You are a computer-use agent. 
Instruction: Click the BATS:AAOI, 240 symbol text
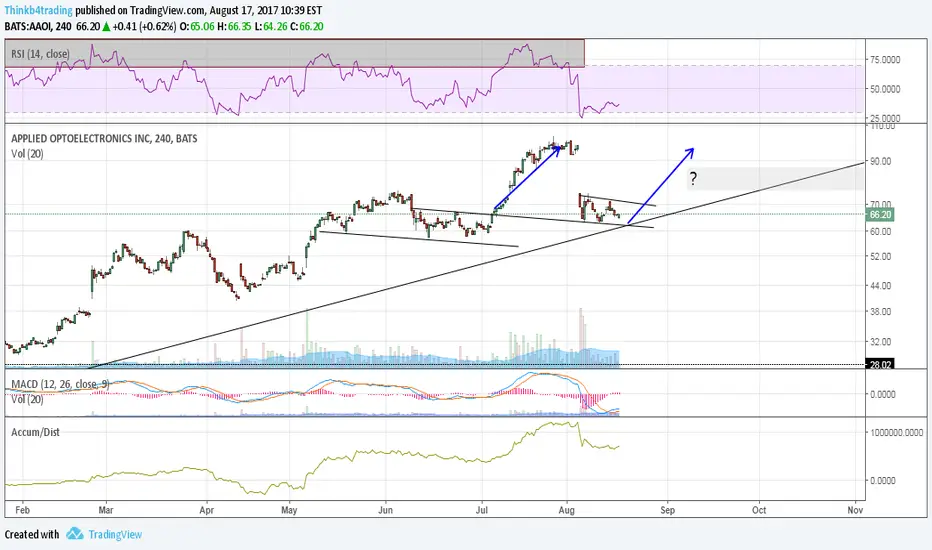pos(38,26)
